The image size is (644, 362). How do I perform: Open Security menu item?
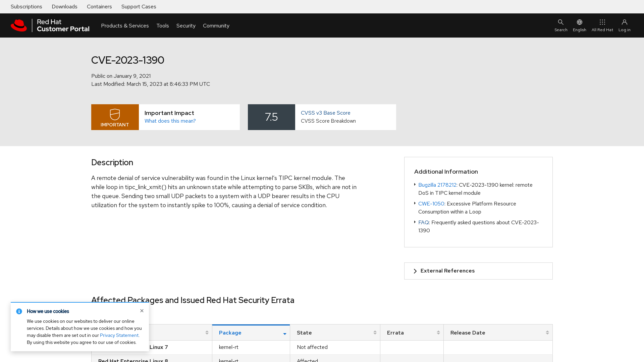(x=186, y=25)
